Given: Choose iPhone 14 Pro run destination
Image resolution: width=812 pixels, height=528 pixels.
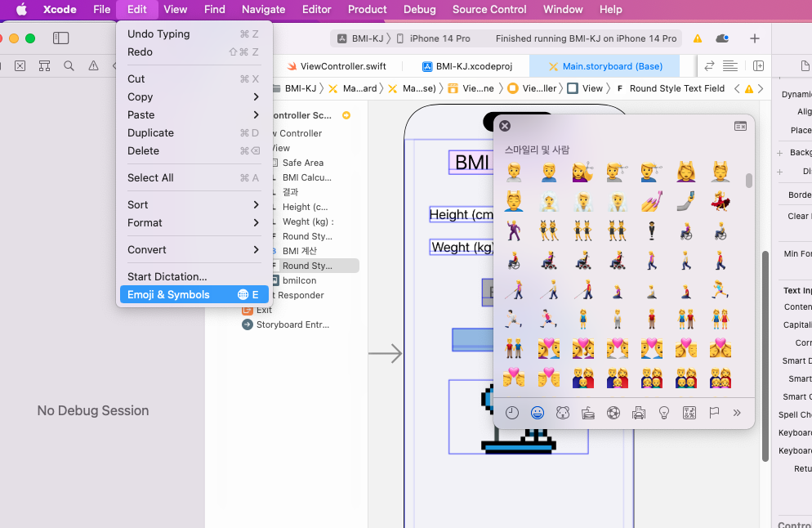Looking at the screenshot, I should [x=434, y=38].
